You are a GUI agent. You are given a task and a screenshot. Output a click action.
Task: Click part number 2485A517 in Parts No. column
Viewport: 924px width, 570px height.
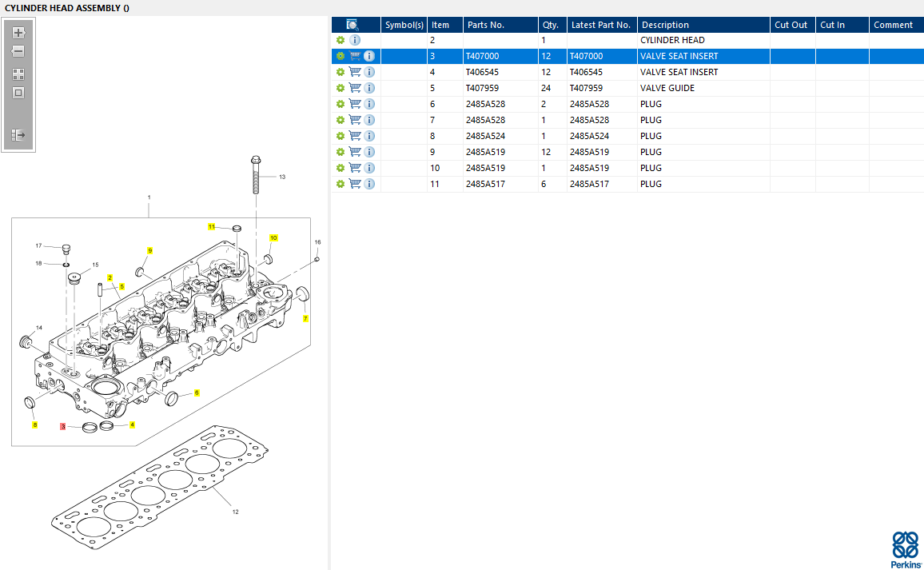(485, 183)
